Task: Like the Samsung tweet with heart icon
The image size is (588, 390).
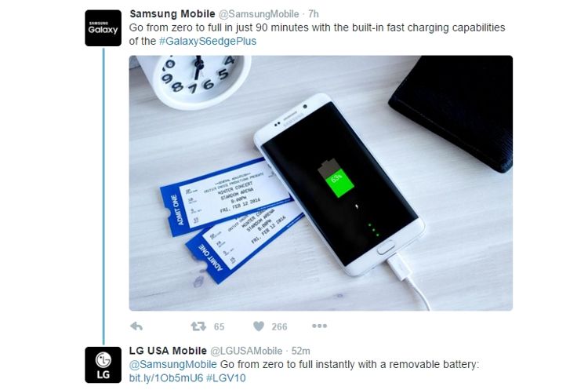Action: click(x=259, y=326)
